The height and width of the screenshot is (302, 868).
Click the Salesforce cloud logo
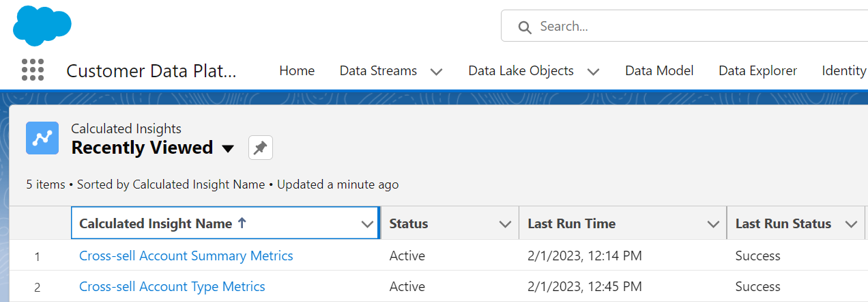point(42,25)
